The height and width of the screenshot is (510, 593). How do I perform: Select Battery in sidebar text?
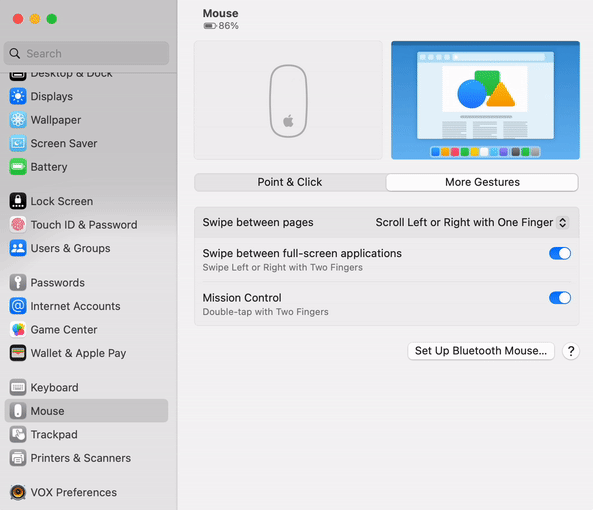tap(49, 167)
